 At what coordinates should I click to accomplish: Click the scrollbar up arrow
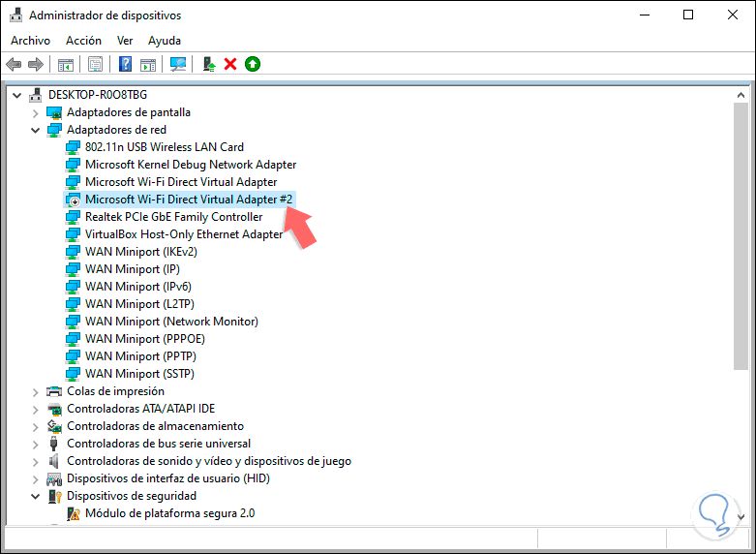tap(741, 95)
